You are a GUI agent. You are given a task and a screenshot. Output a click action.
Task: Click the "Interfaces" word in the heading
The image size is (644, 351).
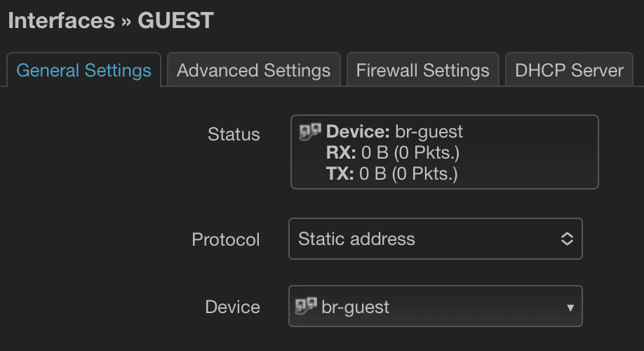61,20
